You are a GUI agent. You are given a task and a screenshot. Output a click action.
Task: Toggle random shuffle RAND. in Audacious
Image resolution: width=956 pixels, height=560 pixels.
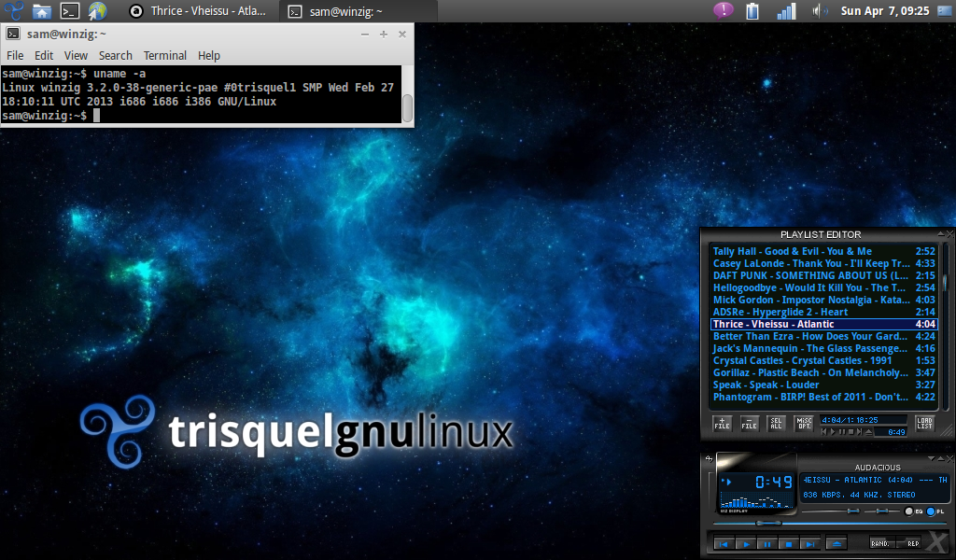881,543
